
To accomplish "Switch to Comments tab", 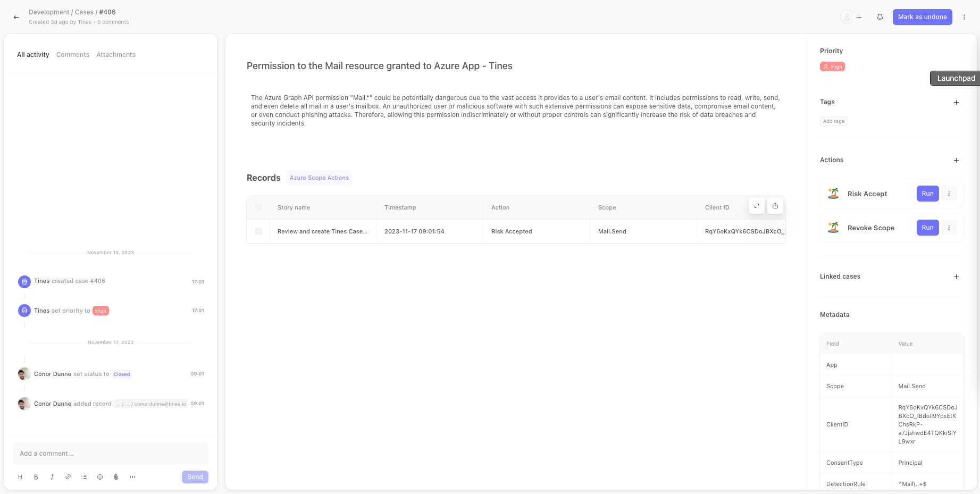I will coord(73,55).
